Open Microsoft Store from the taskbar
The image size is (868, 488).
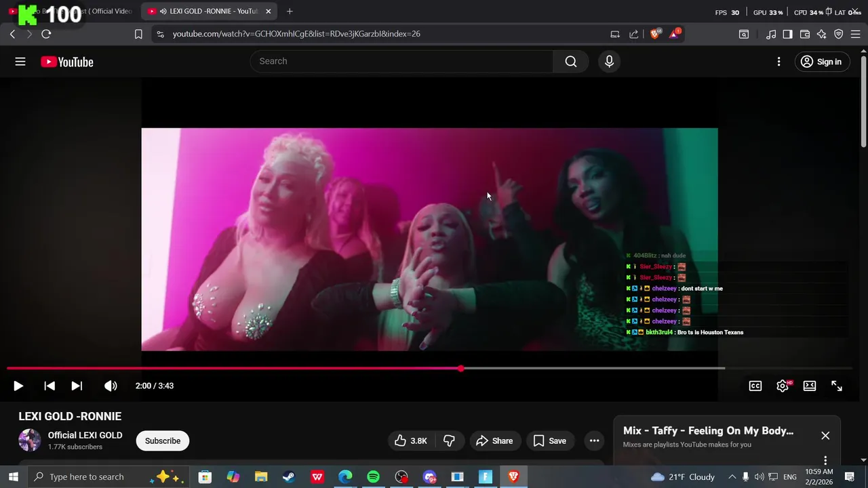point(205,477)
